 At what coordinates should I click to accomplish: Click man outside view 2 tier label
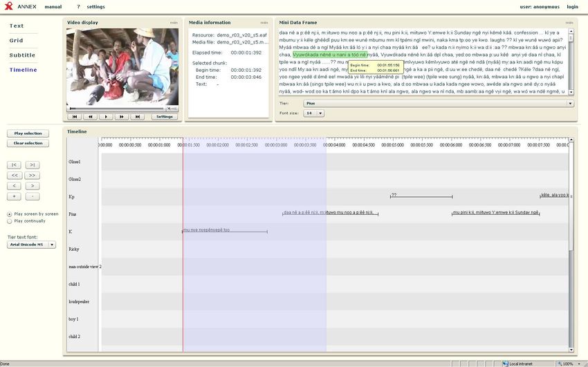click(x=85, y=267)
